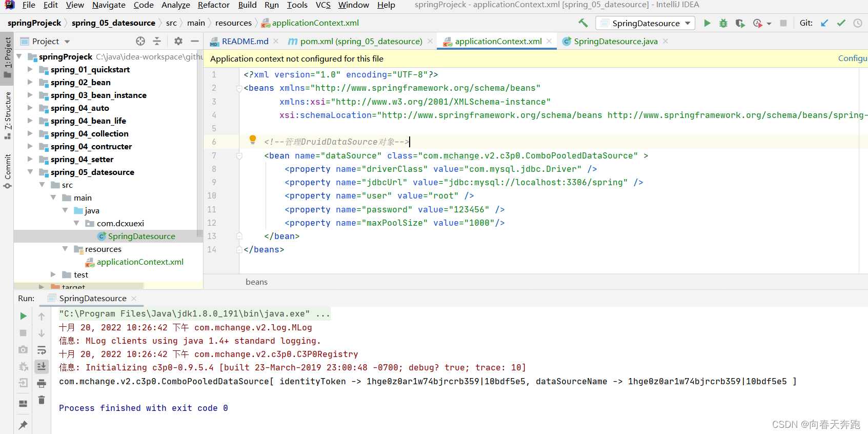
Task: Switch to README.md tab
Action: coord(245,41)
